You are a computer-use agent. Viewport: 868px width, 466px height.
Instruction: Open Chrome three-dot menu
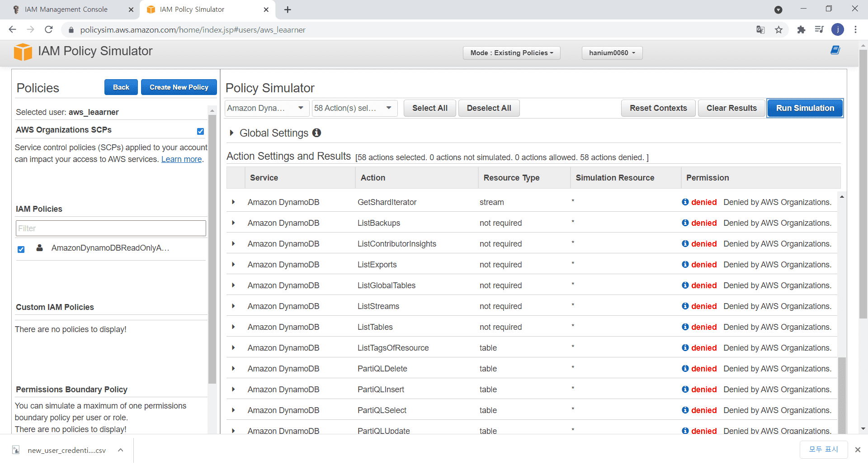pos(855,30)
